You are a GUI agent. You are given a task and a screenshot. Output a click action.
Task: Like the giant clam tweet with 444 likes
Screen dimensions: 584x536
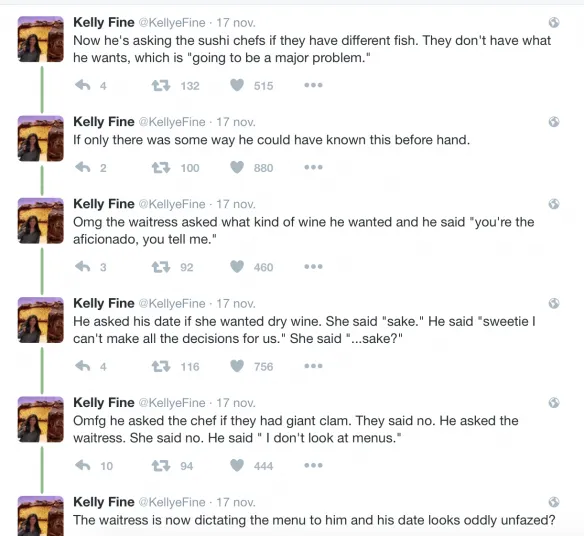click(237, 466)
